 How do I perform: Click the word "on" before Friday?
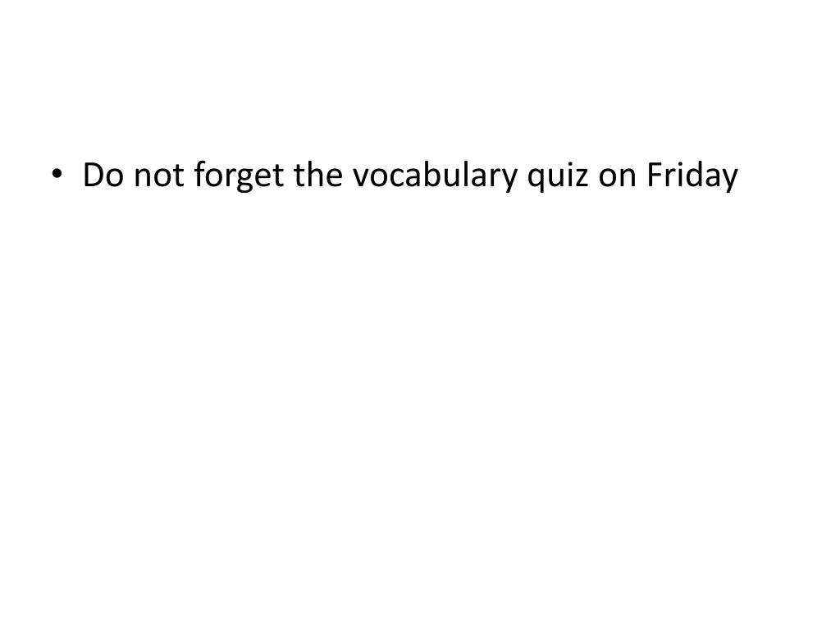click(617, 178)
